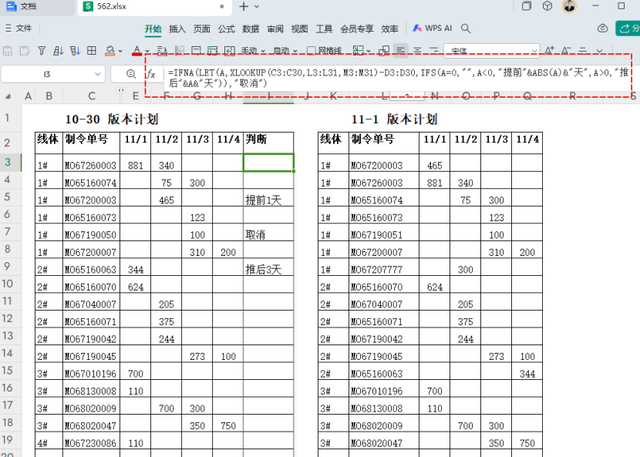Image resolution: width=640 pixels, height=457 pixels.
Task: Open the new tab dropdown chevron
Action: (x=256, y=6)
